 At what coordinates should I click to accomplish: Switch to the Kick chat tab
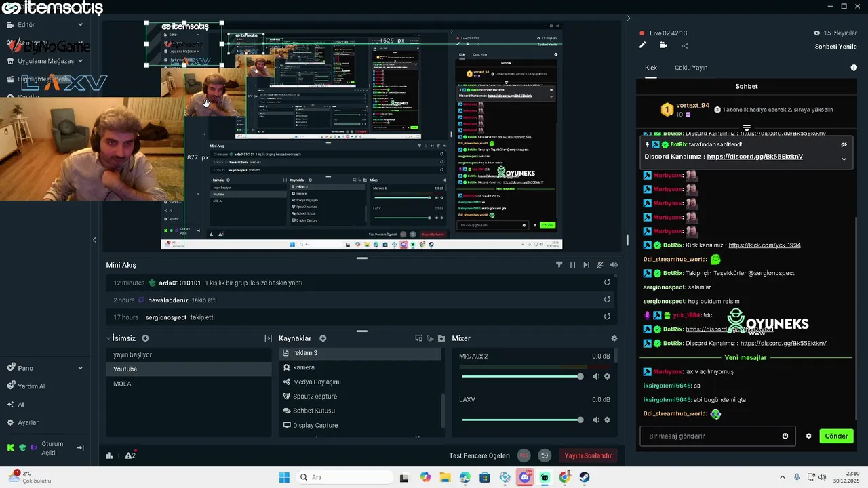point(651,68)
